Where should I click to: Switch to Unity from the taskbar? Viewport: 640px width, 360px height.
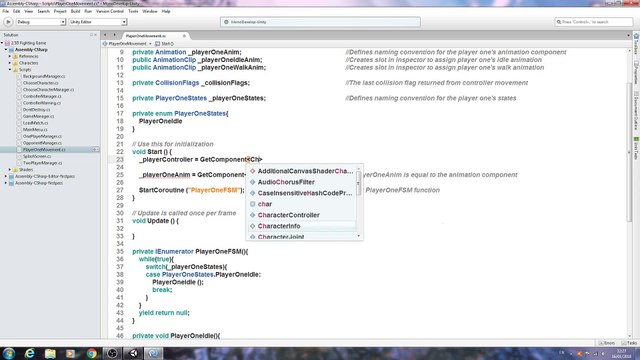tap(133, 353)
